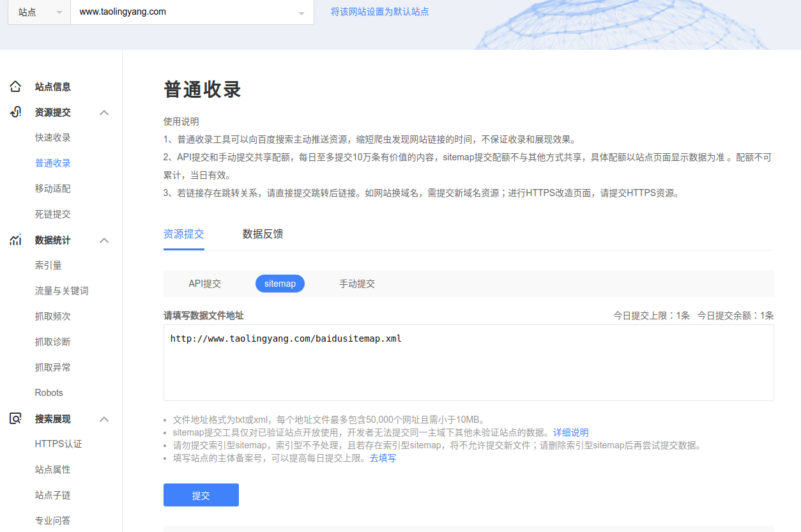
Task: Switch to the 数据反馈 tab
Action: [263, 234]
